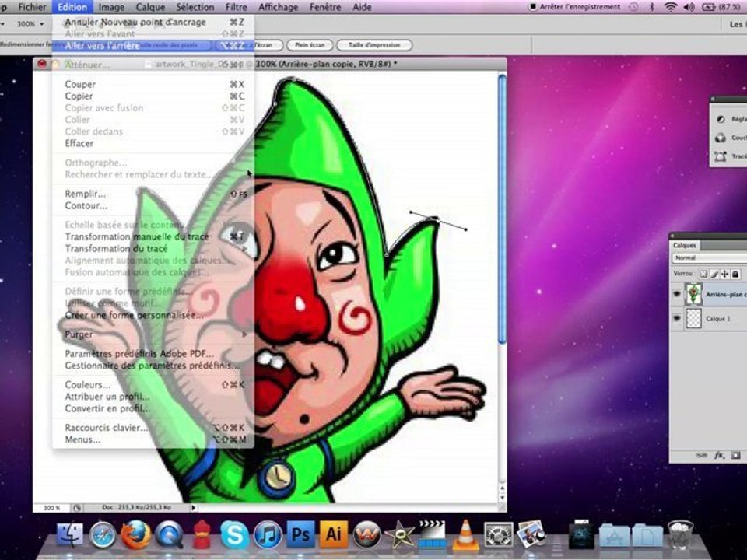The image size is (747, 560).
Task: Choose Copier in Edition menu
Action: [x=153, y=96]
